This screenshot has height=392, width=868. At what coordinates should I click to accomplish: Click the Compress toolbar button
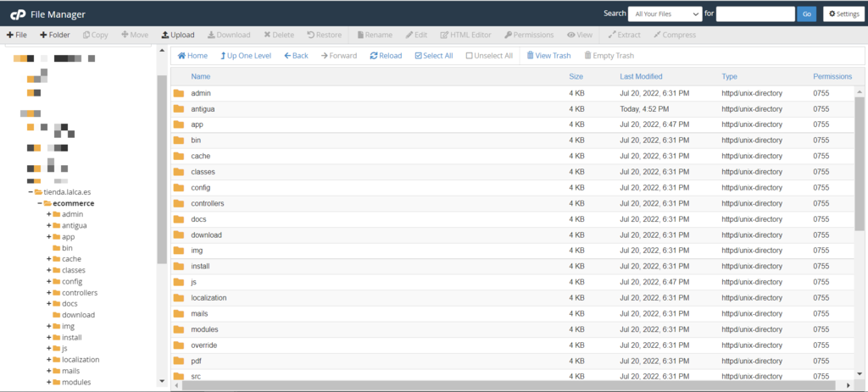tap(674, 35)
